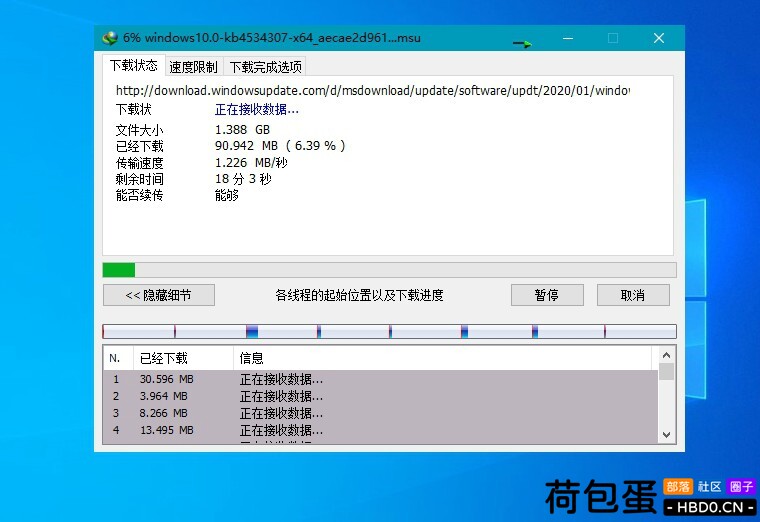This screenshot has height=522, width=760.
Task: Click the multi-thread segment progress bar
Action: pyautogui.click(x=389, y=332)
